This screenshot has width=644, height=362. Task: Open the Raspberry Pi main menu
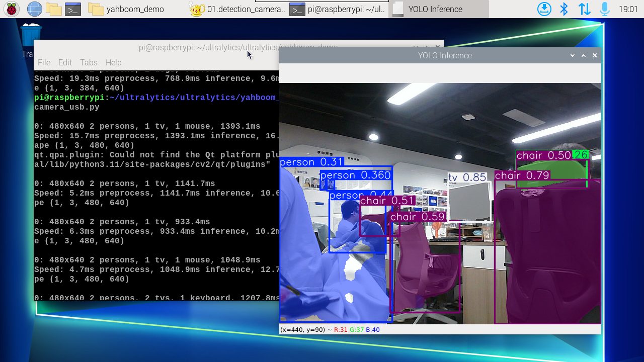click(x=12, y=9)
